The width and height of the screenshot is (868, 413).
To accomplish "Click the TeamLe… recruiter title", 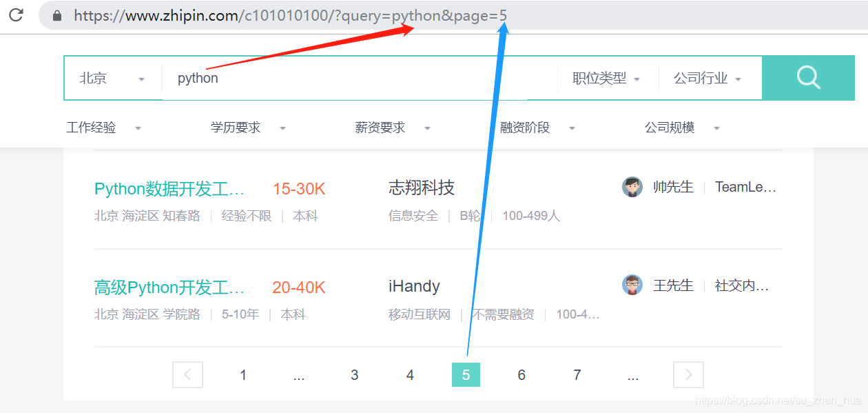I will click(x=745, y=187).
